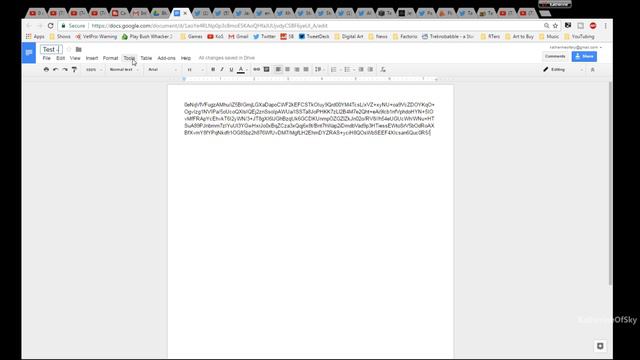Open the Digital Art bookmark folder
Screen dimensions: 640x360
pos(349,36)
